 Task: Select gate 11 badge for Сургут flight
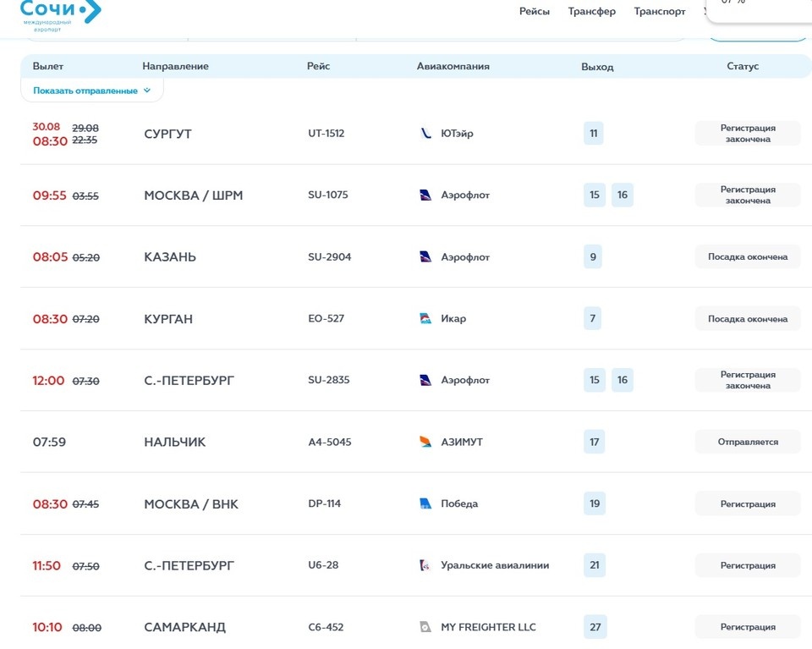tap(594, 133)
